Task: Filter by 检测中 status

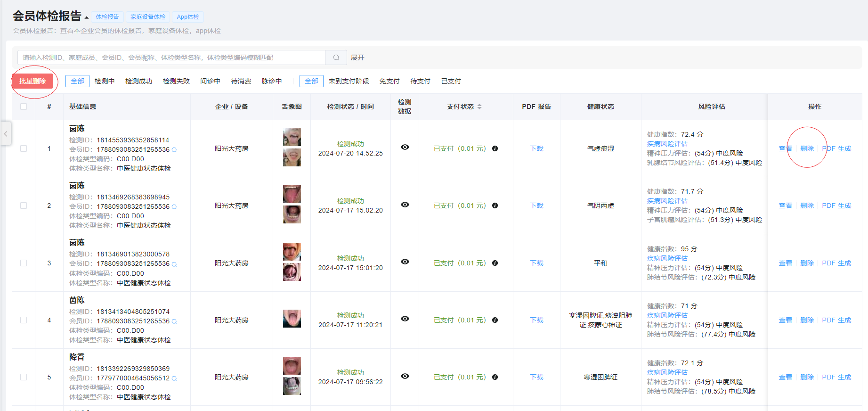Action: [x=105, y=81]
